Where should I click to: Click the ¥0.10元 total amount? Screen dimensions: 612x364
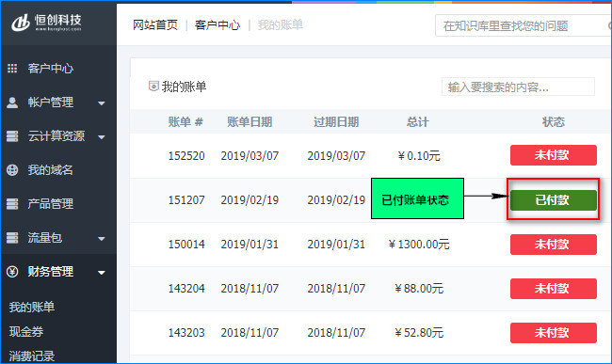click(x=419, y=156)
